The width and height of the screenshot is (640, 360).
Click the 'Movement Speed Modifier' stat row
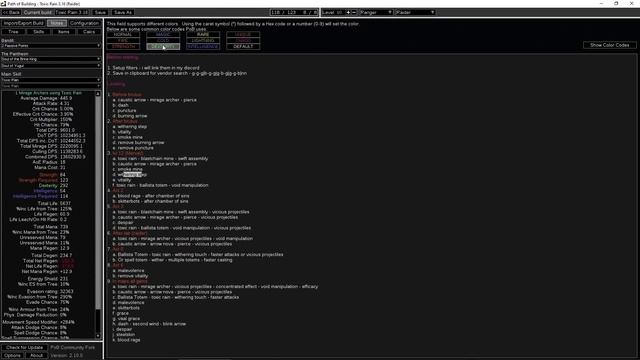point(38,322)
